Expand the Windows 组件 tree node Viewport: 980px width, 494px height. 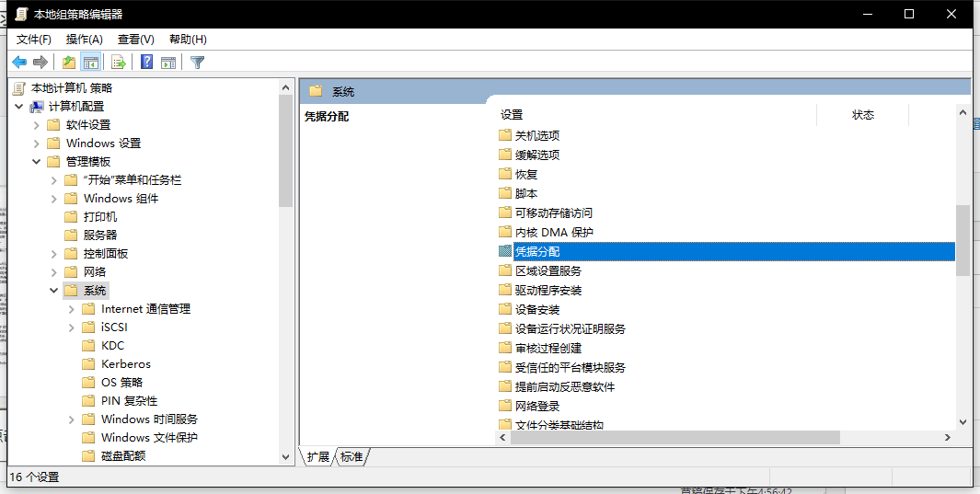tap(54, 199)
